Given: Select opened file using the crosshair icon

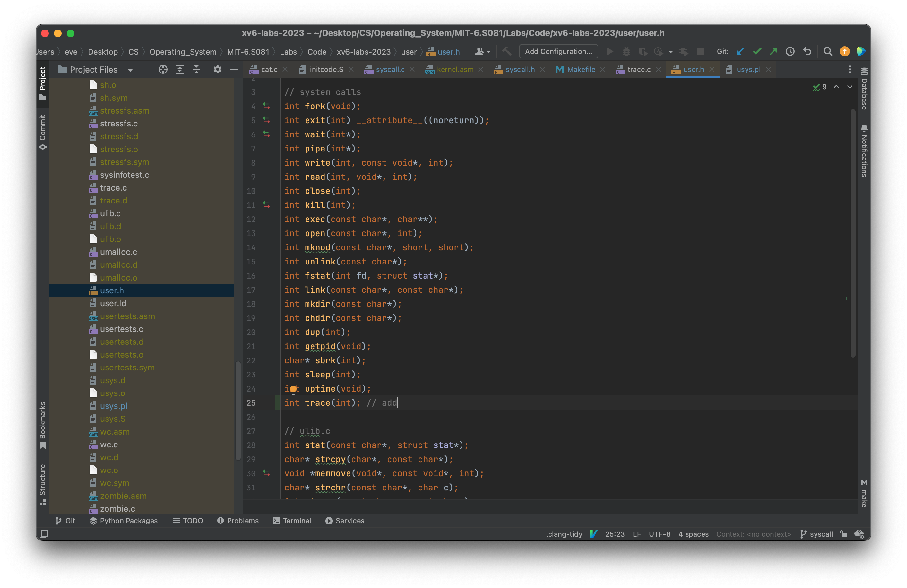Looking at the screenshot, I should pyautogui.click(x=163, y=69).
